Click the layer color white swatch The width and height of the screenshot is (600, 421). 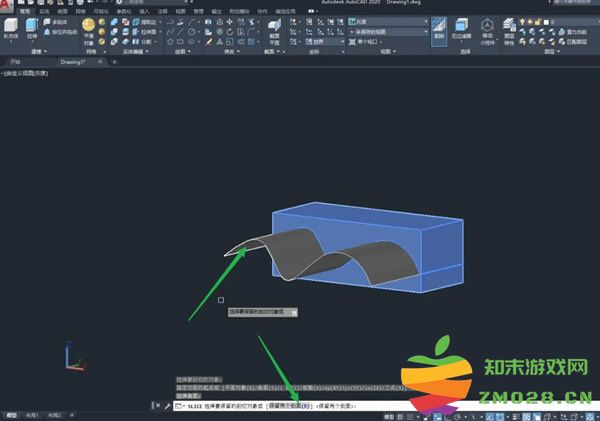(546, 22)
